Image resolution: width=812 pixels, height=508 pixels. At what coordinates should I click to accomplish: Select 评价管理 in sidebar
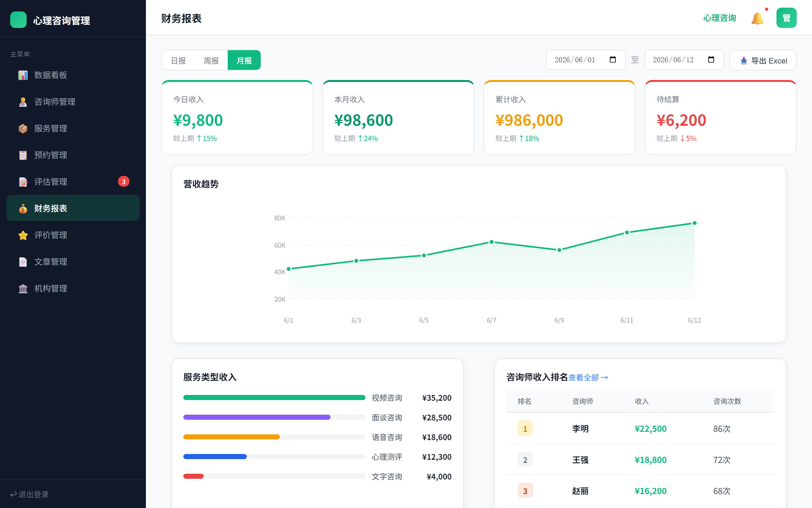(x=73, y=235)
